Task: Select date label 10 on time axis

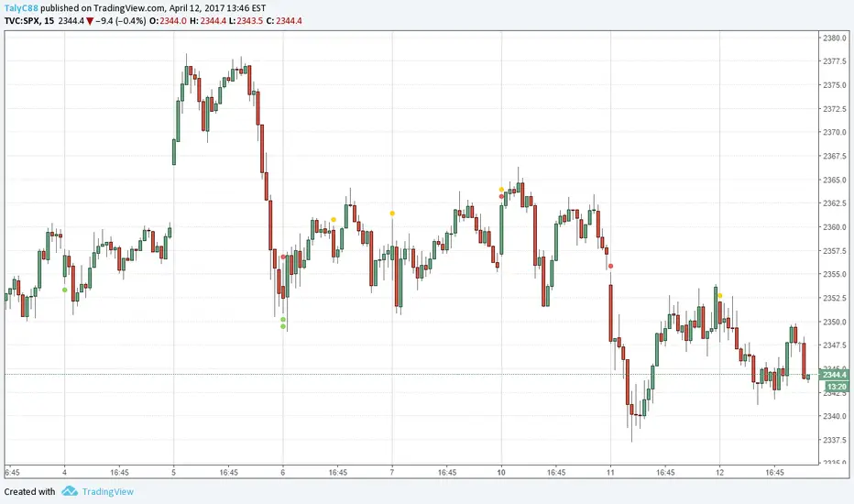Action: pyautogui.click(x=500, y=473)
